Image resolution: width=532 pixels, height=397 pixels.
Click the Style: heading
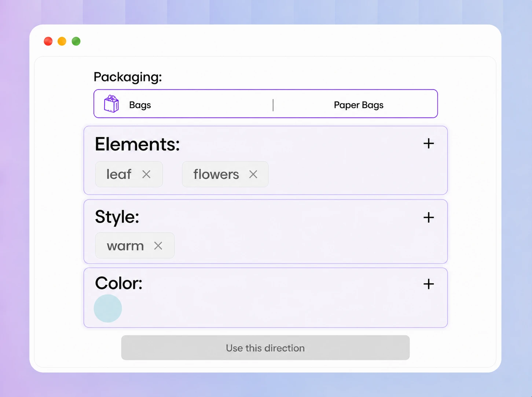pyautogui.click(x=117, y=217)
